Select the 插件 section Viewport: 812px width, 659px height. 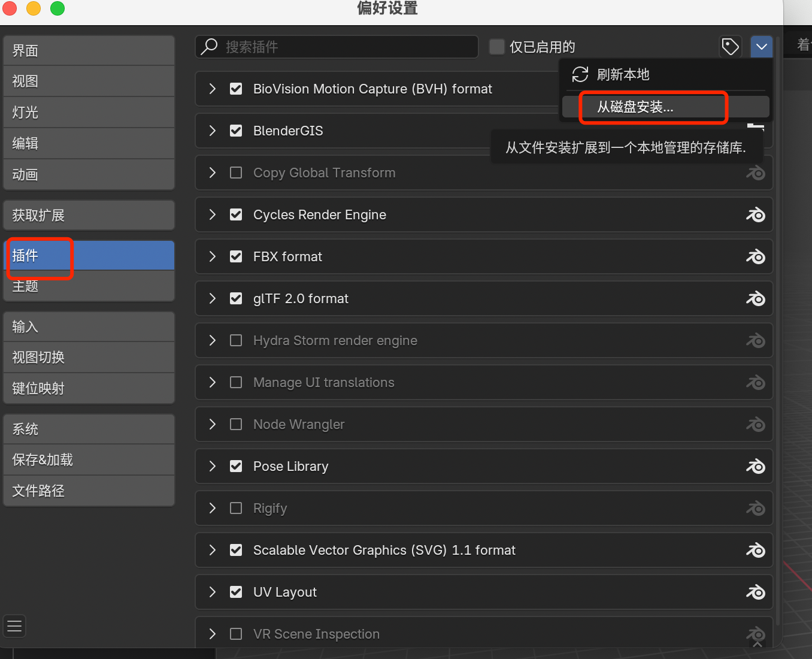89,255
